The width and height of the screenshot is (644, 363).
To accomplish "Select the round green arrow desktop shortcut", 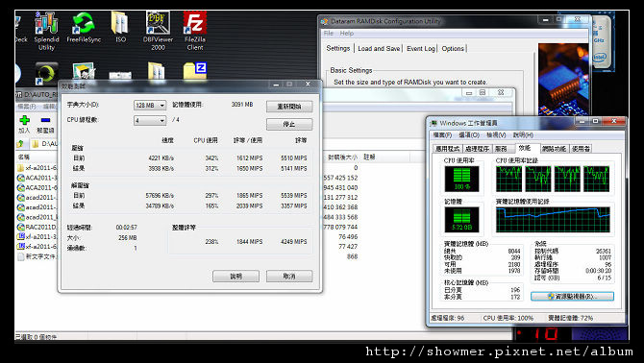I will coord(46,73).
